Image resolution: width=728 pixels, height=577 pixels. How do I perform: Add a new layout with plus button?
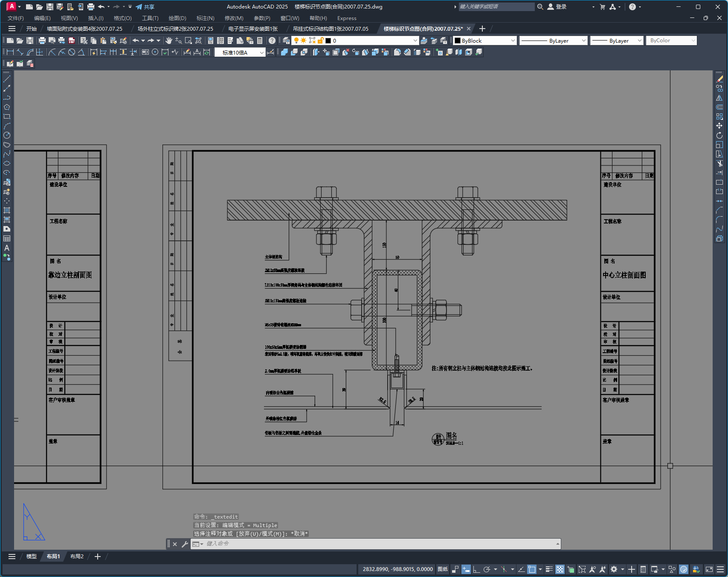98,557
